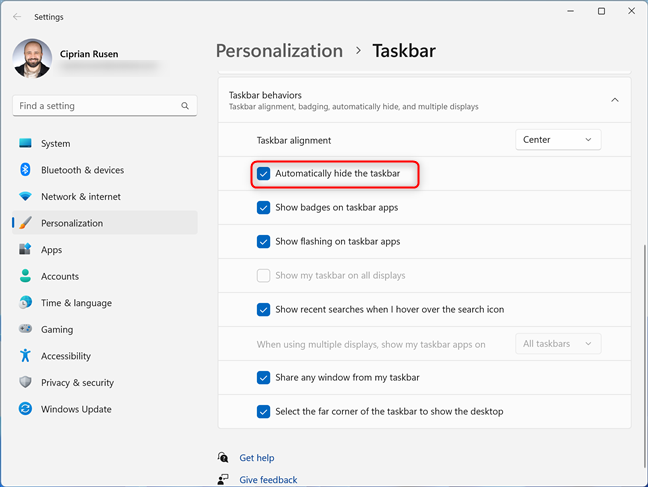Open Windows Update category
Viewport: 648px width, 487px height.
click(x=105, y=409)
